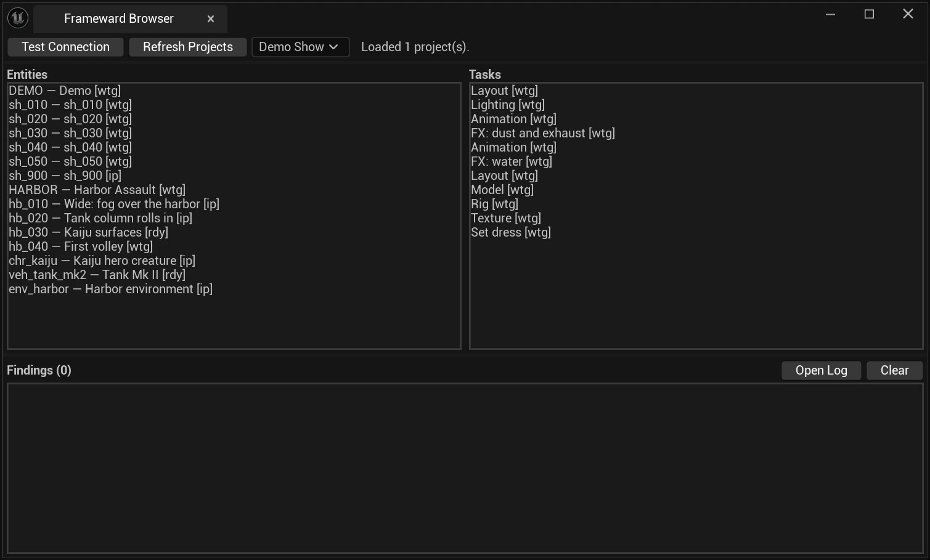The image size is (930, 560).
Task: Click the Test Connection button
Action: (x=65, y=47)
